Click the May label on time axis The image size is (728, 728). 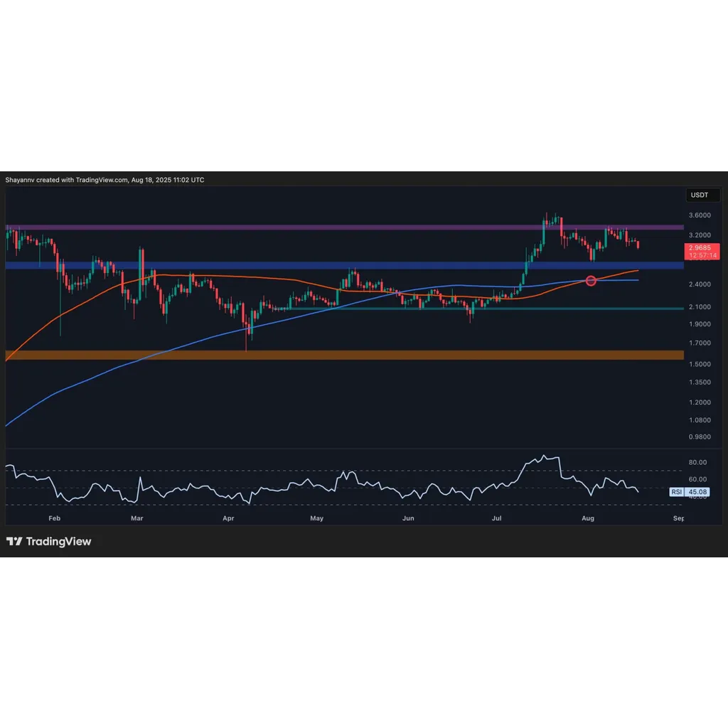click(x=316, y=518)
